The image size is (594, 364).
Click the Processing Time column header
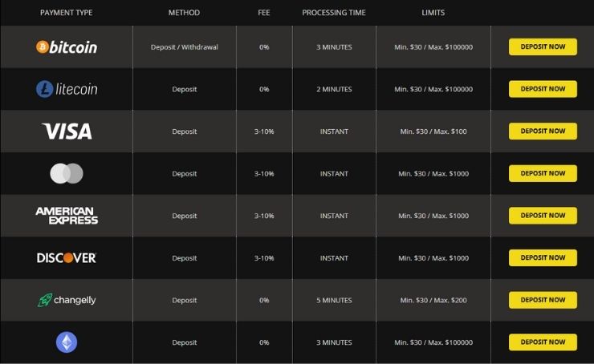(x=334, y=13)
